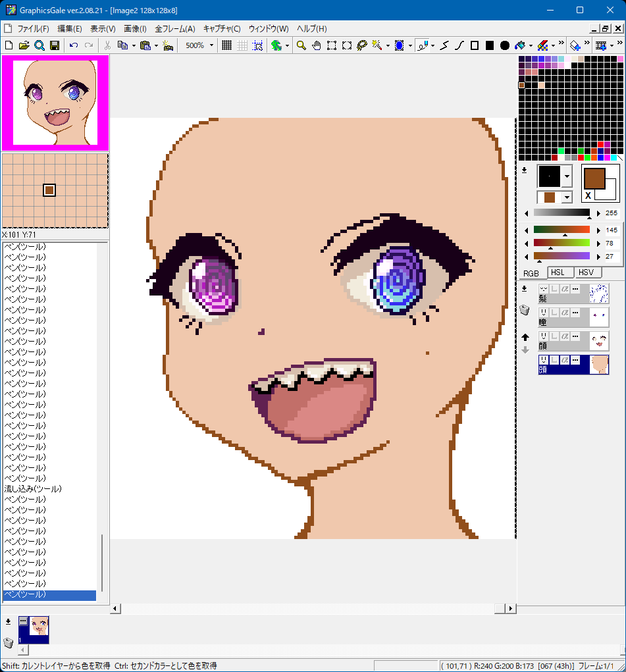Delete layer with layer panel trash icon
626x672 pixels.
point(525,310)
